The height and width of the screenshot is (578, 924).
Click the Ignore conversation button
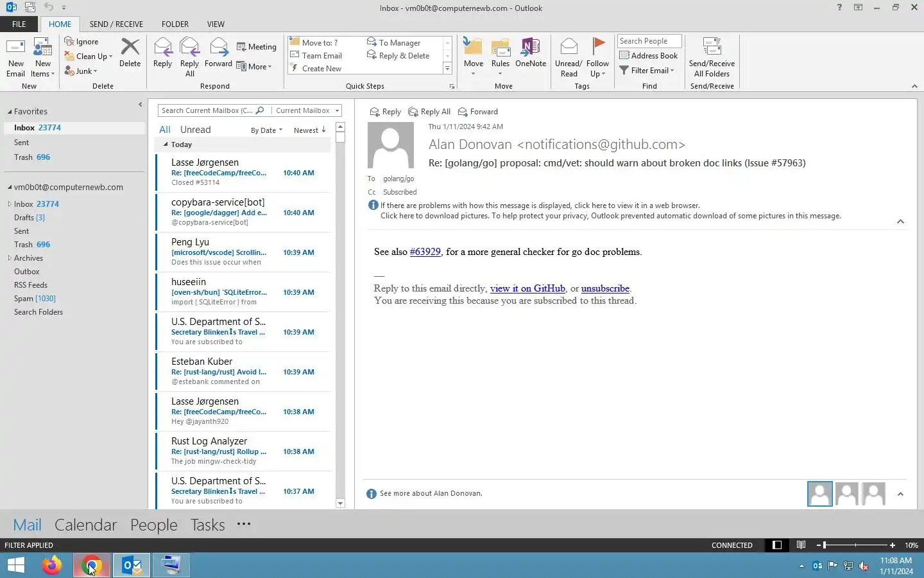81,42
